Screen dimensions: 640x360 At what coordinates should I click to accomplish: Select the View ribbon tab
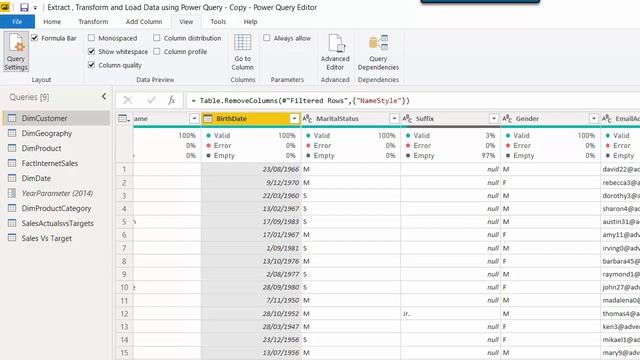click(186, 22)
